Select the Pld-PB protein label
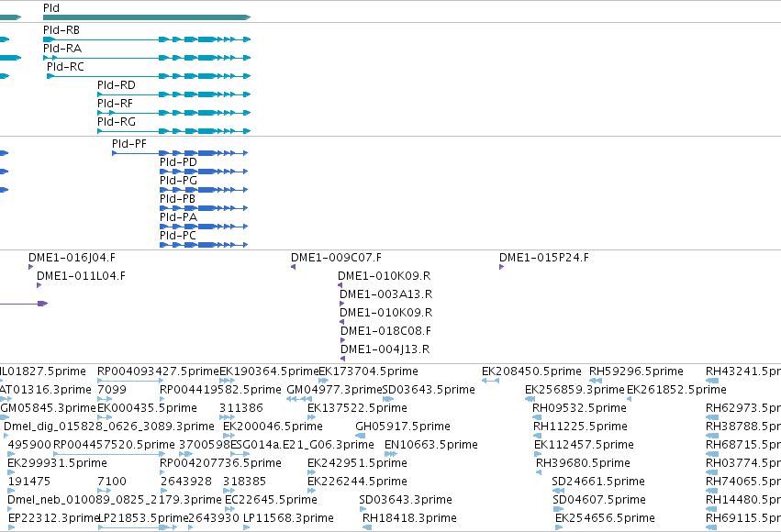 tap(177, 199)
